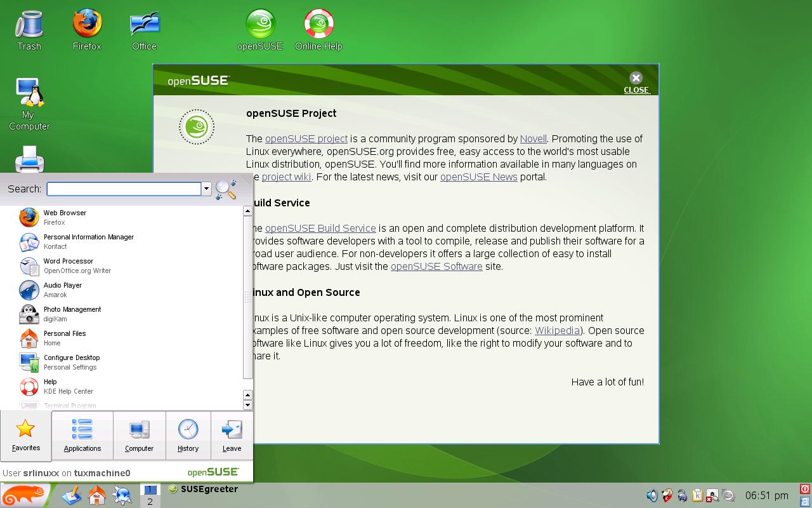
Task: Open the Klipper clipboard tray icon
Action: [697, 495]
